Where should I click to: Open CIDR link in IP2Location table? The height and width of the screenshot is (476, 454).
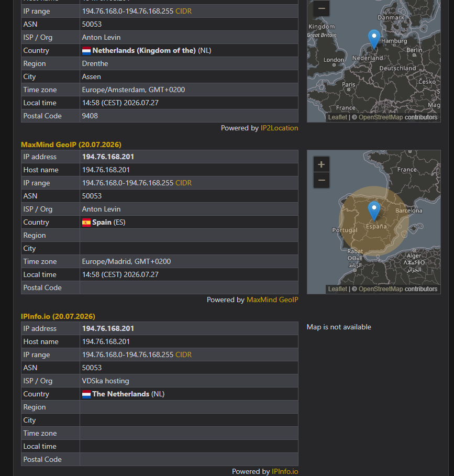[x=184, y=11]
